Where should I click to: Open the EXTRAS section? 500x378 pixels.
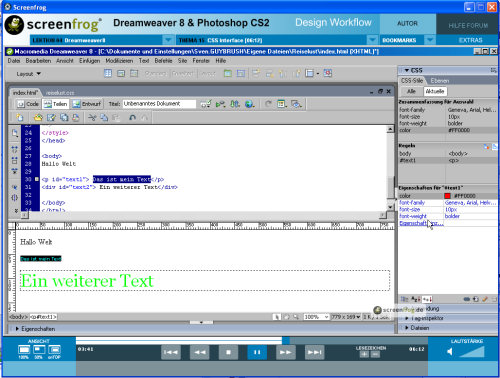[470, 40]
